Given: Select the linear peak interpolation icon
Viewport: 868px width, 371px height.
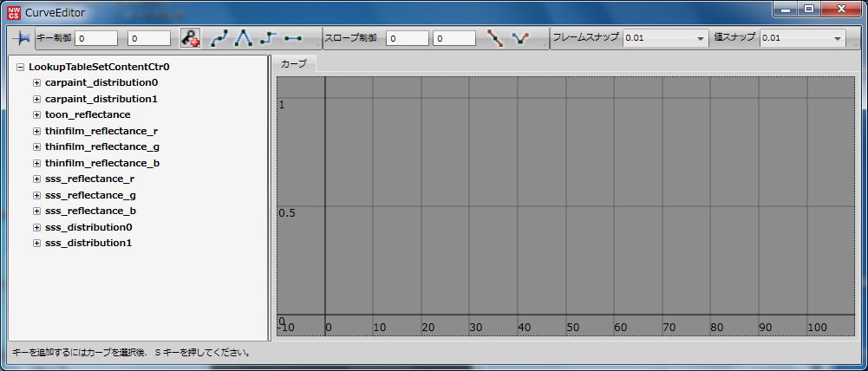Looking at the screenshot, I should [x=245, y=38].
